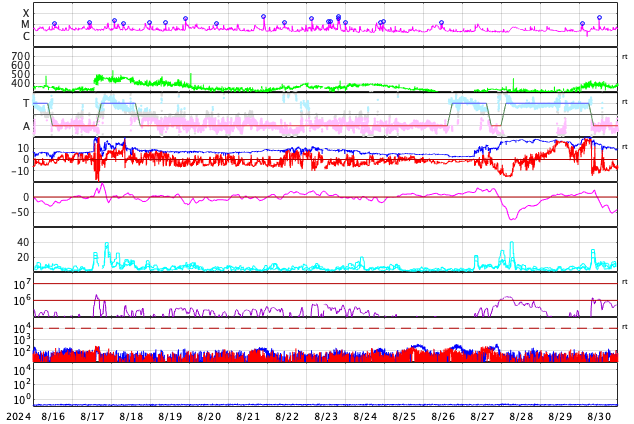Click the 10^3 axis value
The width and height of the screenshot is (634, 424).
[x=21, y=340]
